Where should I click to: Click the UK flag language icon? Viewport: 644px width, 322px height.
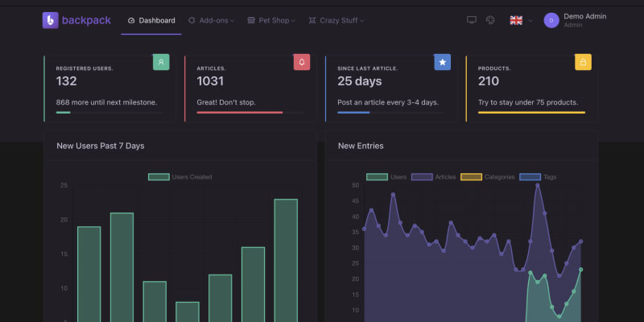[x=516, y=20]
